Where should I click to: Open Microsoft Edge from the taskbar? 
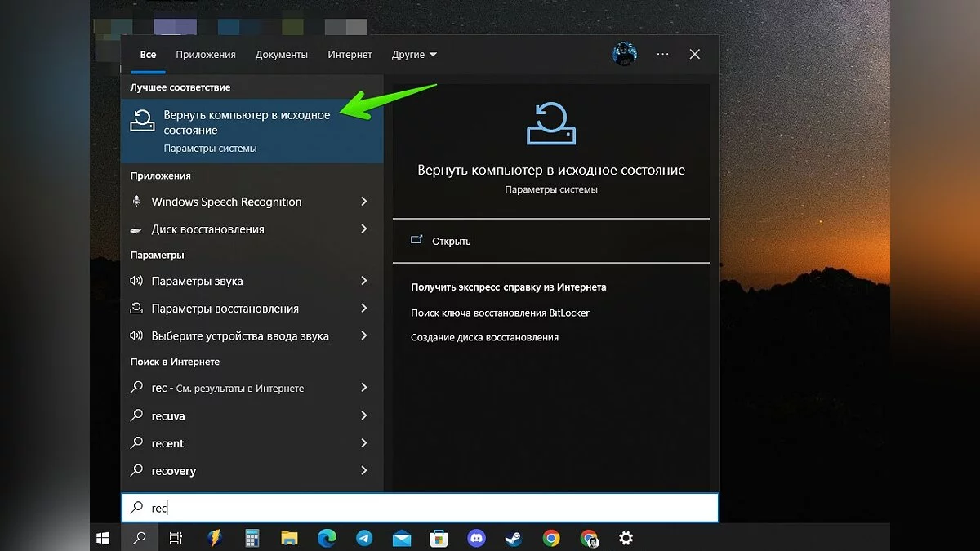click(x=327, y=538)
